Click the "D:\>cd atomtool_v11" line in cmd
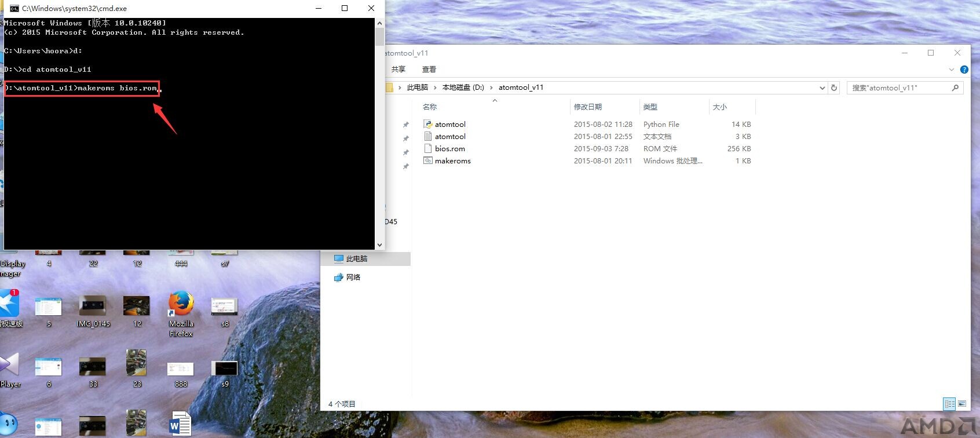 click(47, 69)
